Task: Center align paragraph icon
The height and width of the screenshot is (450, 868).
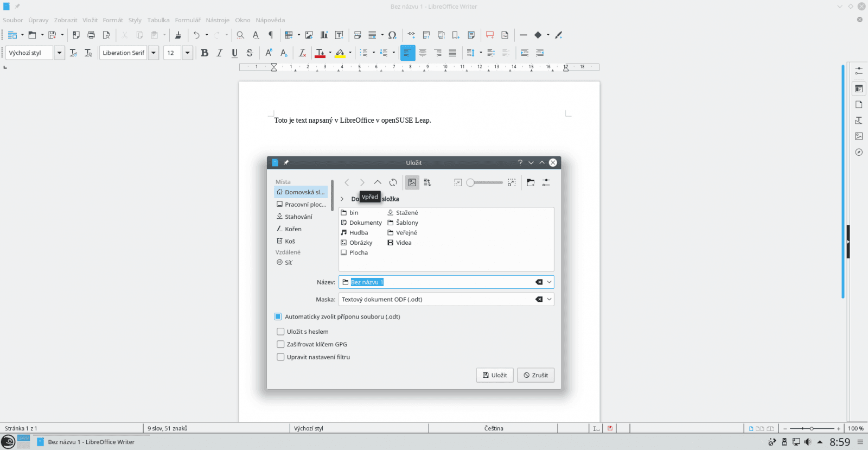Action: 423,53
